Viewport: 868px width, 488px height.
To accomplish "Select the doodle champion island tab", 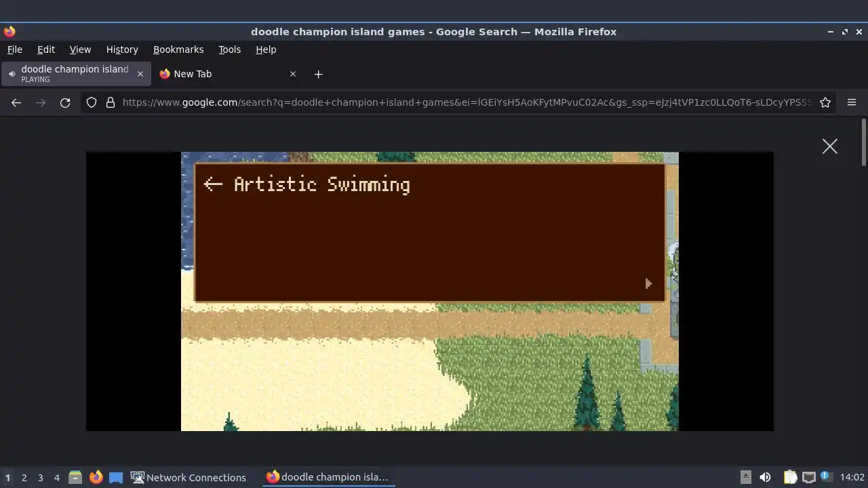I will (x=75, y=74).
